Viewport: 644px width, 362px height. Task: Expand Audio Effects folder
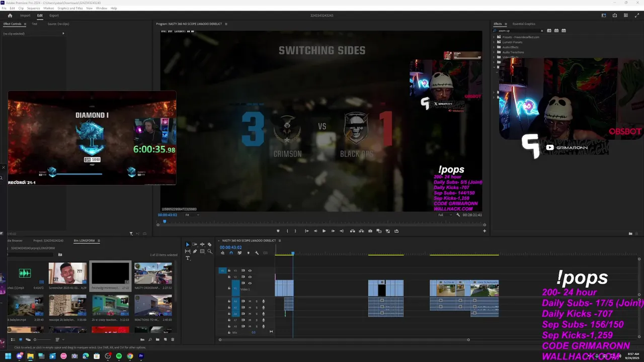point(494,47)
